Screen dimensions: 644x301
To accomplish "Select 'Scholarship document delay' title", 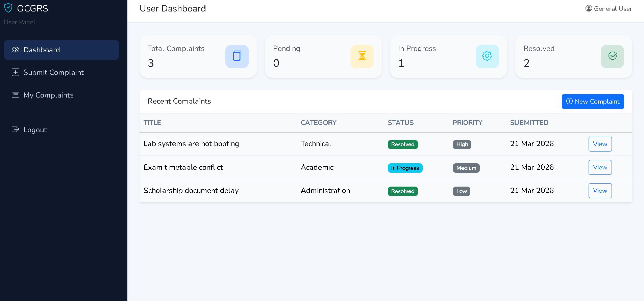I will 191,191.
